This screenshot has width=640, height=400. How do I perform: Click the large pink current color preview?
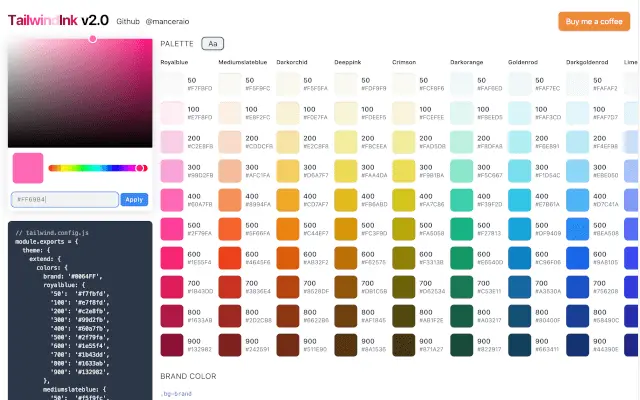tap(28, 168)
